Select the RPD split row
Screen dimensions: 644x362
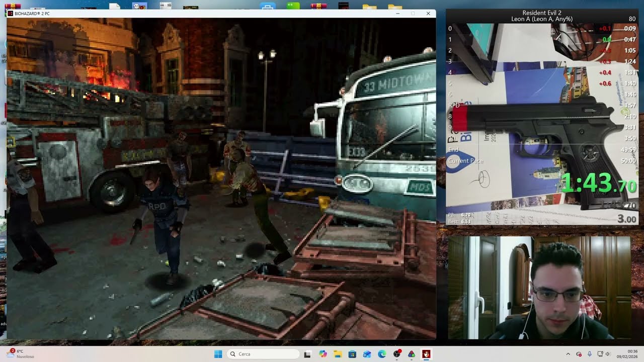[x=542, y=106]
